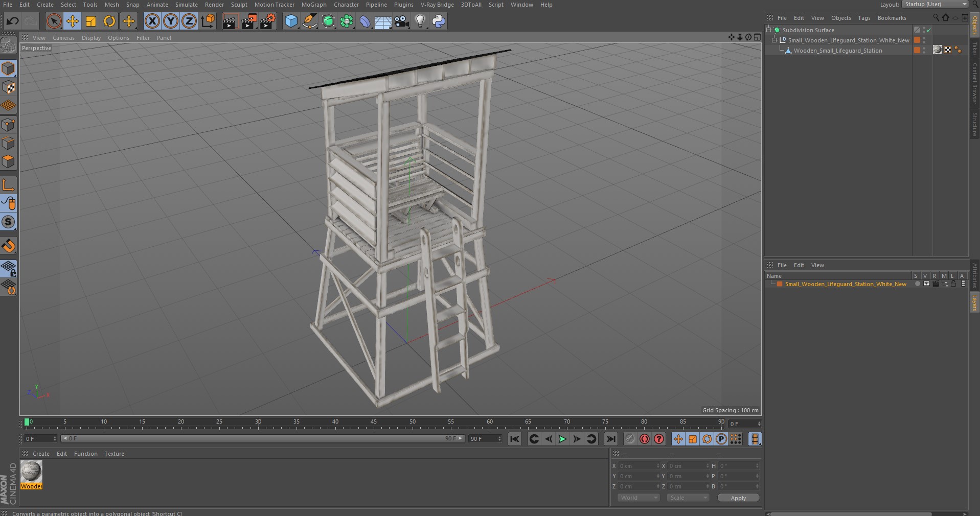The width and height of the screenshot is (980, 516).
Task: Open the MoGraph menu
Action: pos(313,5)
